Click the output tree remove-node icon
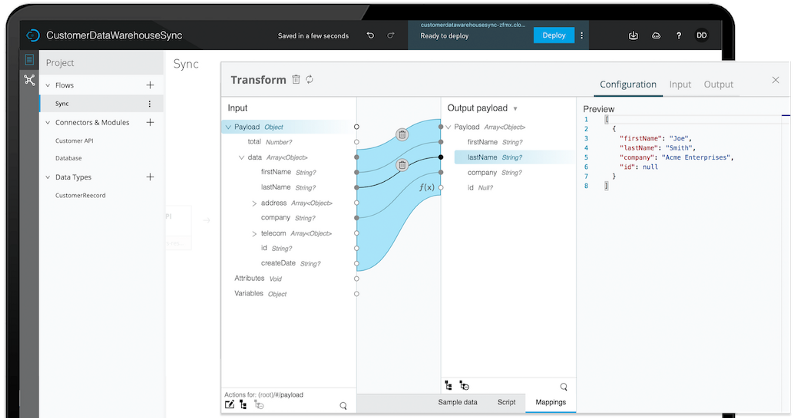Image resolution: width=800 pixels, height=418 pixels. coord(464,385)
